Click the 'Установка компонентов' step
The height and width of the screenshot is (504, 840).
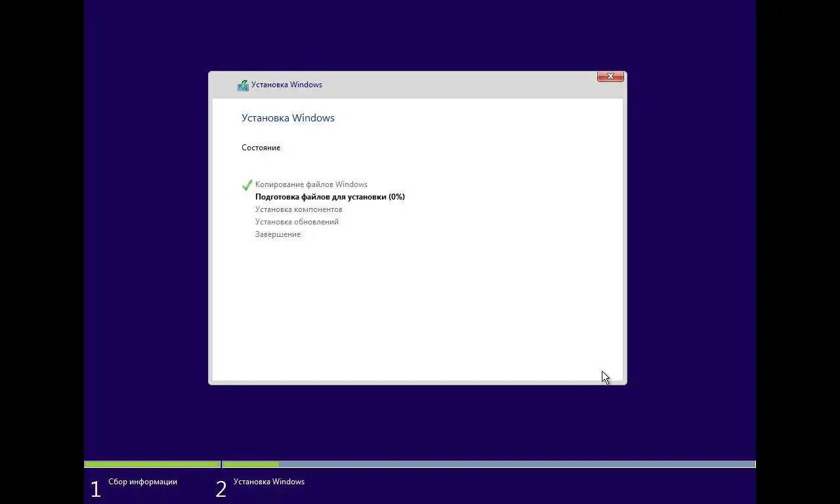299,209
